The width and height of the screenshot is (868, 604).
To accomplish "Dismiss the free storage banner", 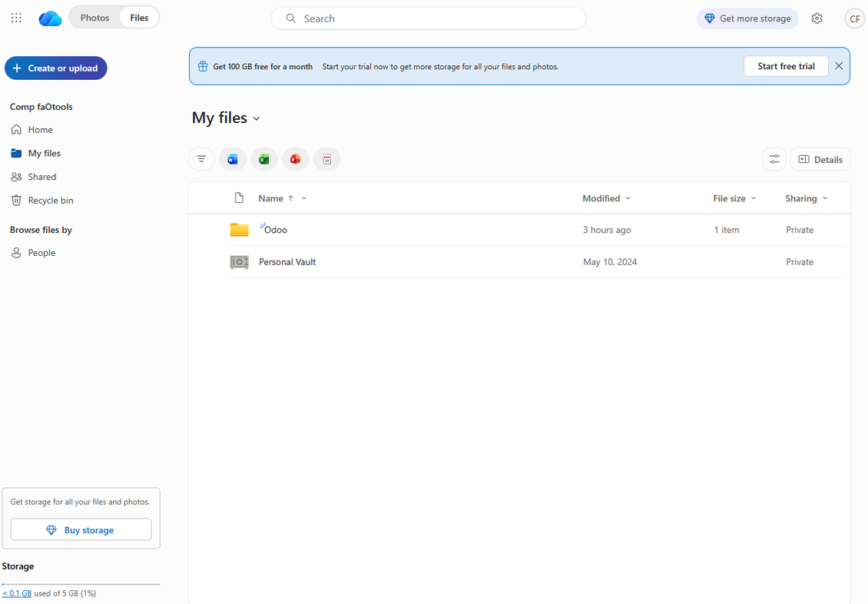I will pyautogui.click(x=839, y=66).
